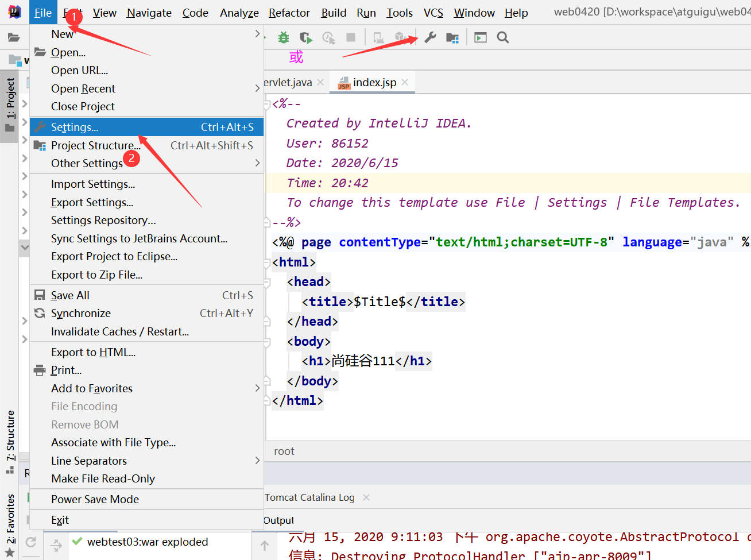This screenshot has width=751, height=560.
Task: Select Sync Settings to JetBrains Account...
Action: tap(146, 238)
